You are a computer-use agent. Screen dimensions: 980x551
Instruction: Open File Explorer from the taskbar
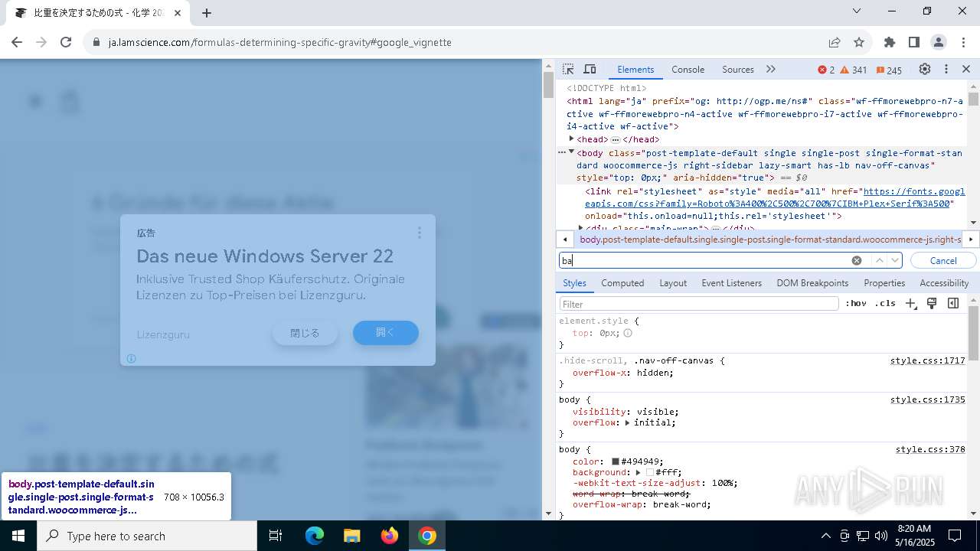pyautogui.click(x=351, y=536)
